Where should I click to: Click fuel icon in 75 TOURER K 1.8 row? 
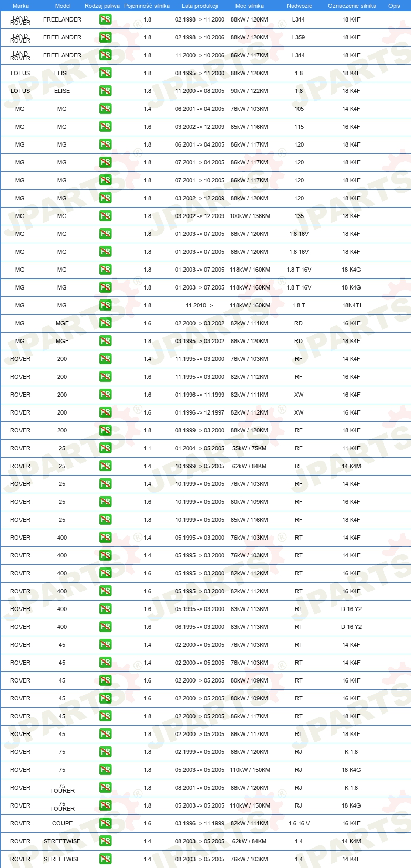[x=106, y=788]
